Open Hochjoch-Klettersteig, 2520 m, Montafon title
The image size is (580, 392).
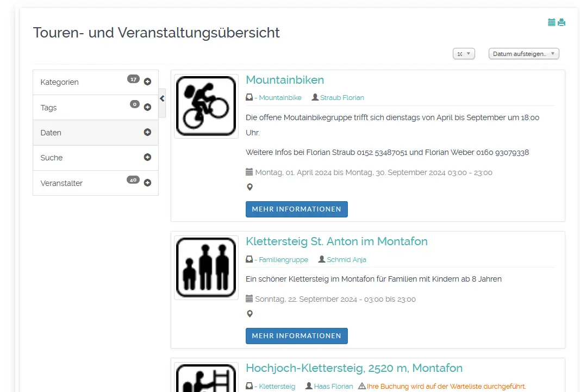coord(354,368)
